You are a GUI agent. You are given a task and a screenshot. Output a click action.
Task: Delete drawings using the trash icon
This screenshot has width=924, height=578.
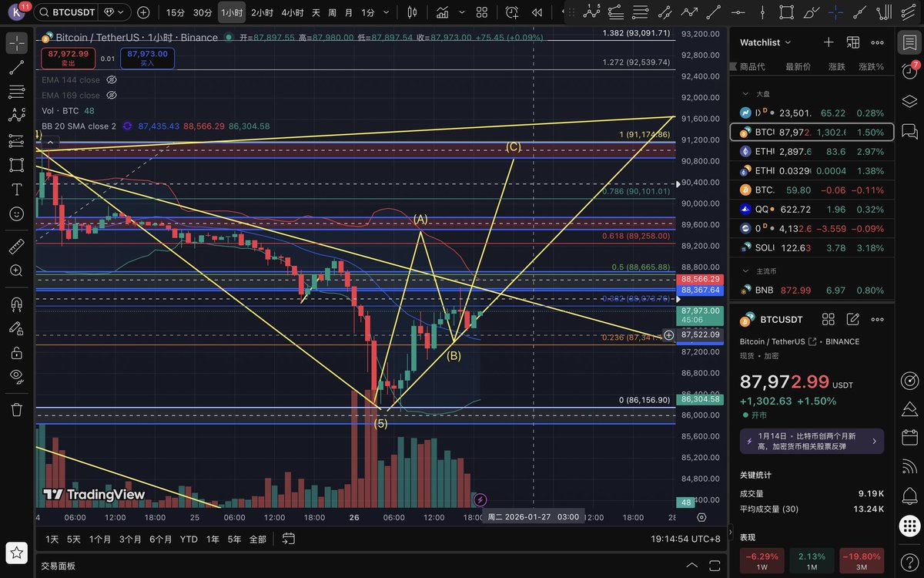16,409
